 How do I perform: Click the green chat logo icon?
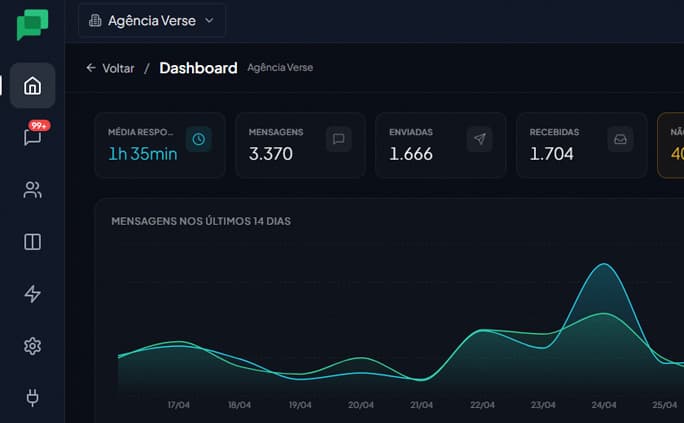(32, 25)
